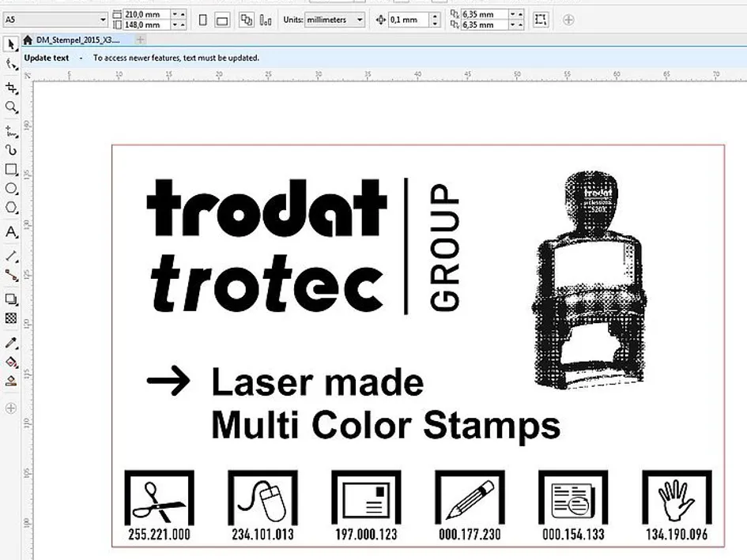
Task: Select the trotec logo text on canvas
Action: point(267,283)
